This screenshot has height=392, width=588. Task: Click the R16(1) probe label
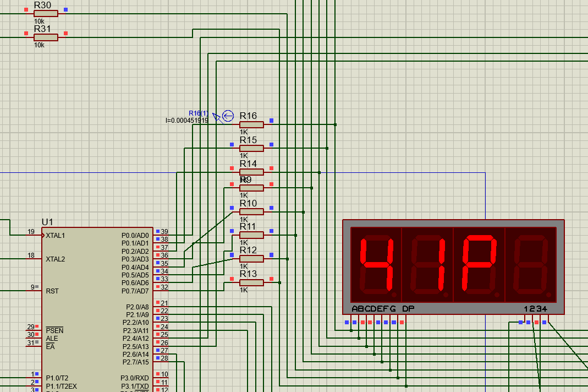tap(199, 113)
